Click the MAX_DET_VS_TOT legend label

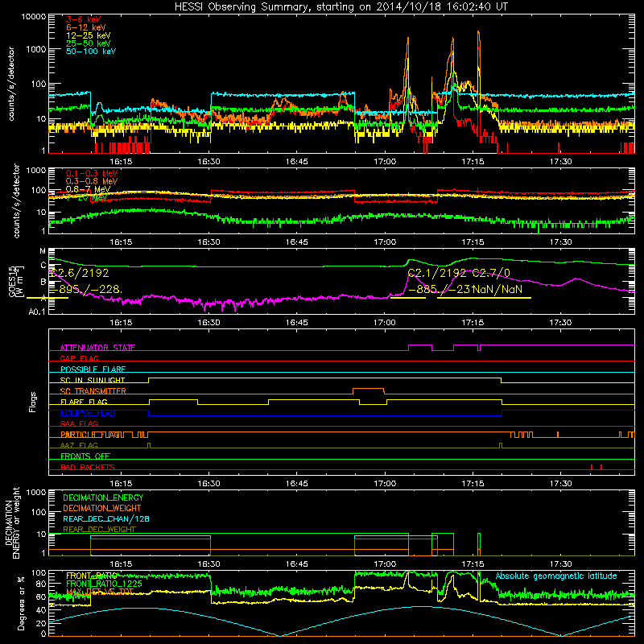tap(100, 592)
